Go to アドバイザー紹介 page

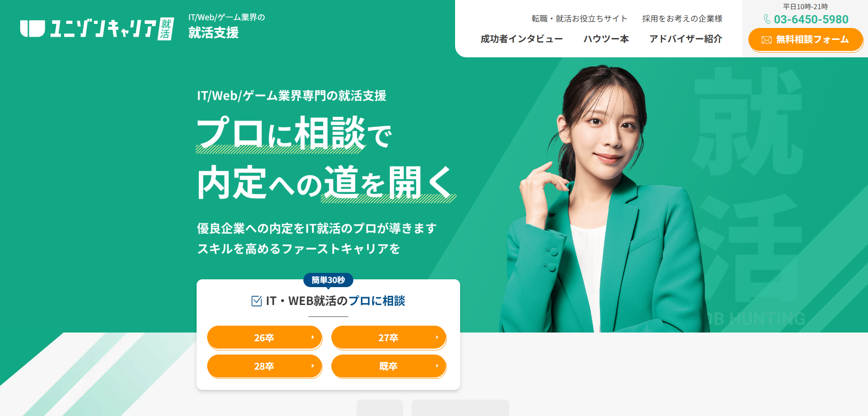[686, 39]
